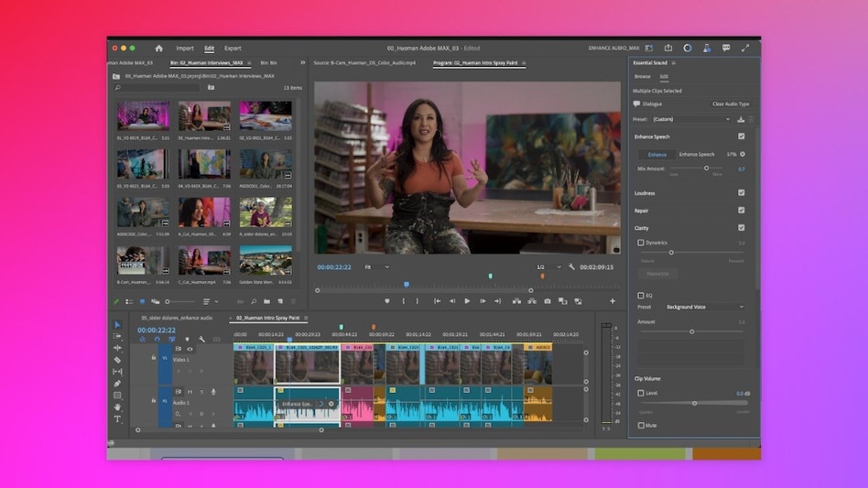868x488 pixels.
Task: Toggle Repair checkbox
Action: tap(742, 211)
